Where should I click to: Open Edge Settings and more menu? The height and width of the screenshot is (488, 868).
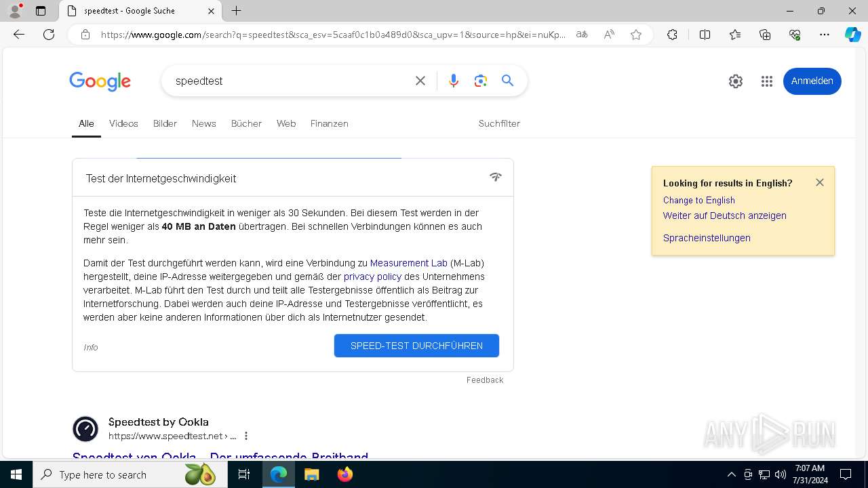pos(825,35)
